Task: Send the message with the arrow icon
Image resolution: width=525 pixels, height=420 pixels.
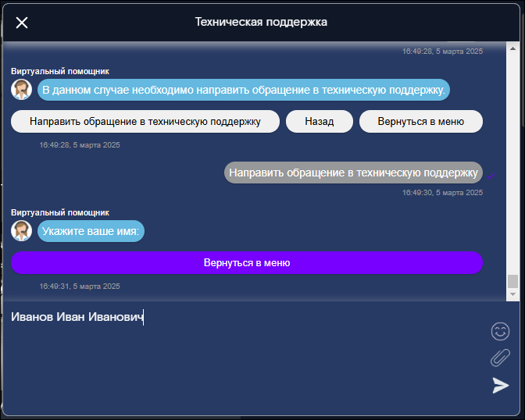Action: (501, 385)
